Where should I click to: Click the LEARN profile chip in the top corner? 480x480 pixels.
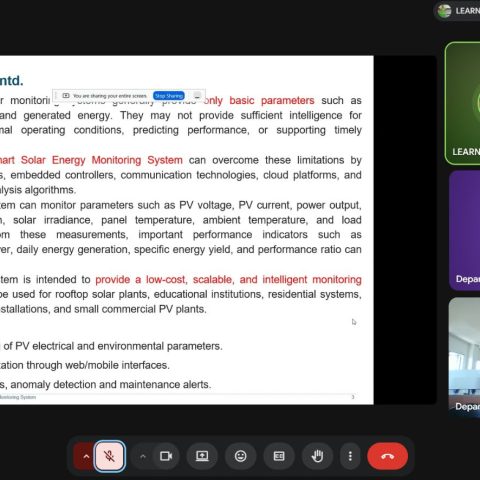tap(457, 11)
